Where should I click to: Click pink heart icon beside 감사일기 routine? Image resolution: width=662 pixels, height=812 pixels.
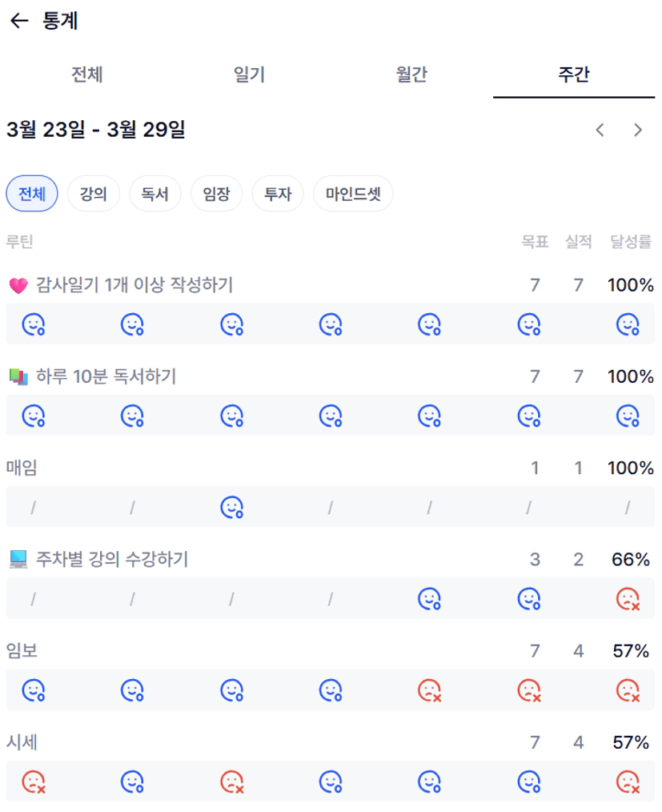point(18,285)
